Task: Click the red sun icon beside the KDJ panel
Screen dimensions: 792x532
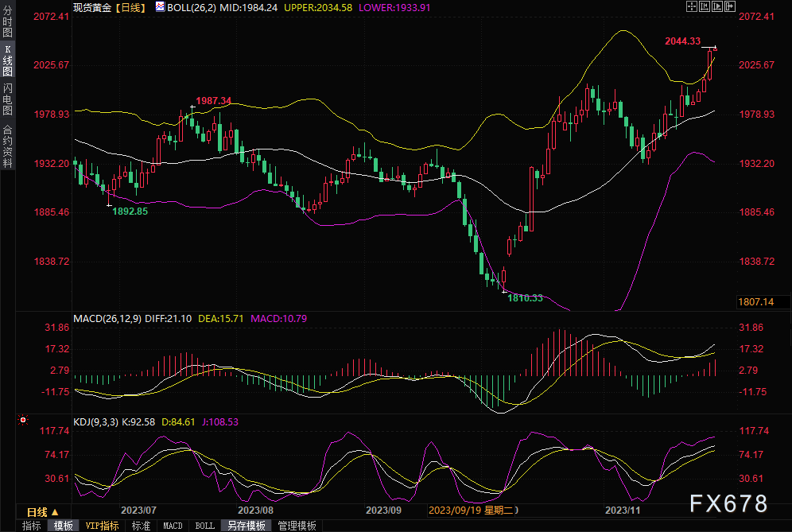Action: 23,420
